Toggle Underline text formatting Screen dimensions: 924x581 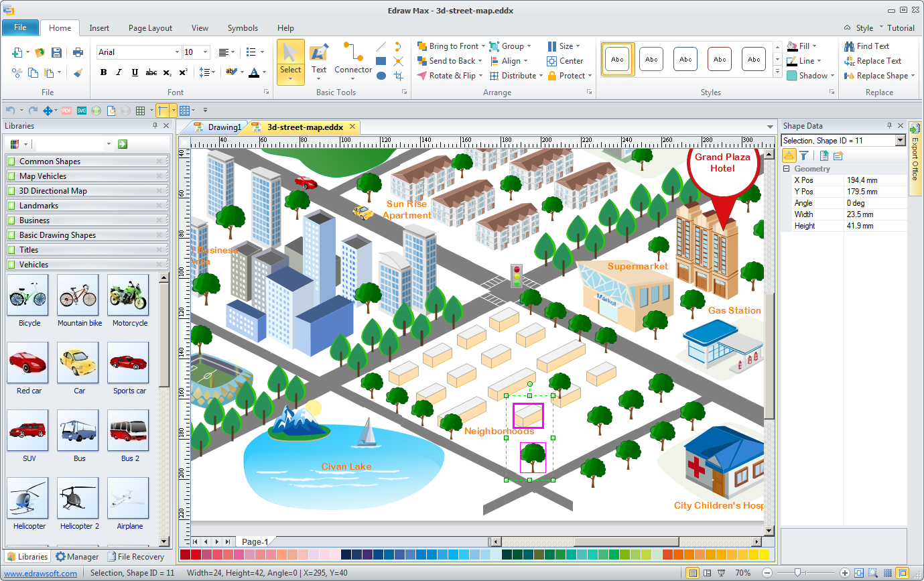pyautogui.click(x=135, y=72)
